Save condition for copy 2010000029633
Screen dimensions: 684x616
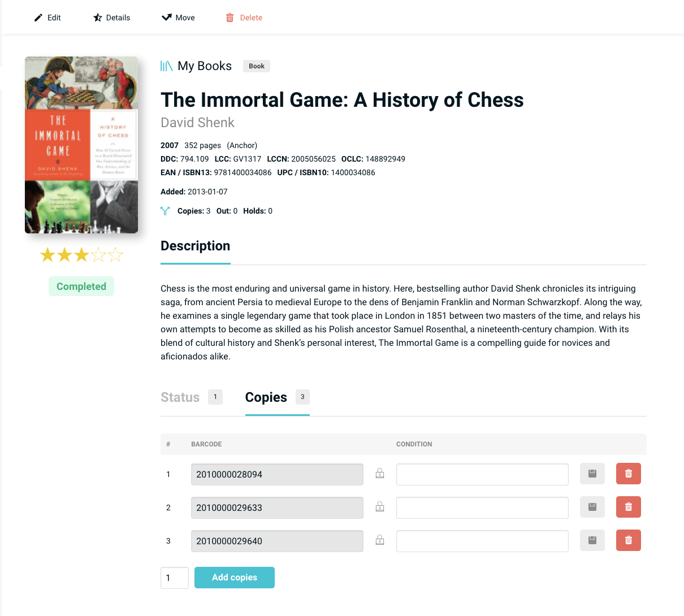pyautogui.click(x=592, y=507)
